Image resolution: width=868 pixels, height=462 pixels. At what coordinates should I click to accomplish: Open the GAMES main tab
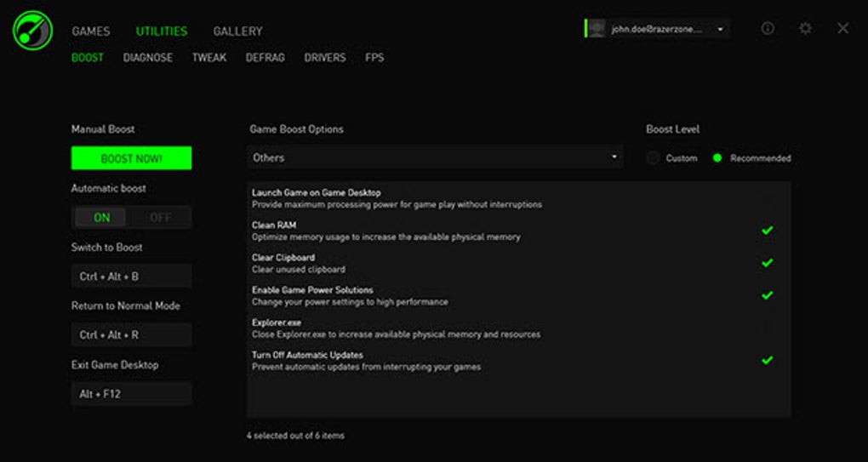coord(91,31)
